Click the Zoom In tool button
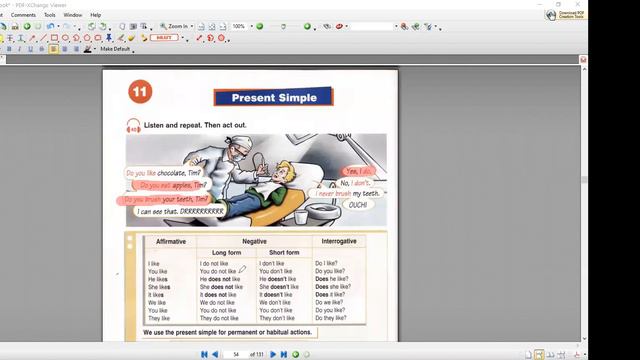The width and height of the screenshot is (640, 360). (x=174, y=27)
